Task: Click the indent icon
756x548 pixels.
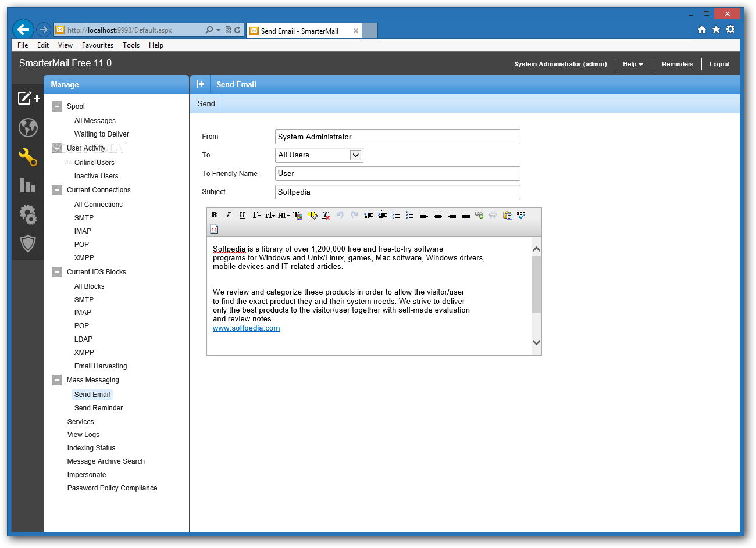Action: (x=382, y=215)
